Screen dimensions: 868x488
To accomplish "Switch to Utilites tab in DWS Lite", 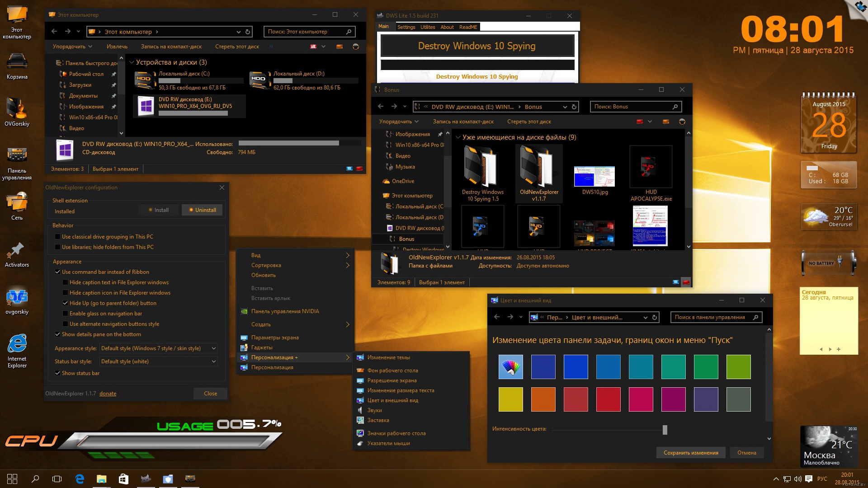I will (428, 27).
